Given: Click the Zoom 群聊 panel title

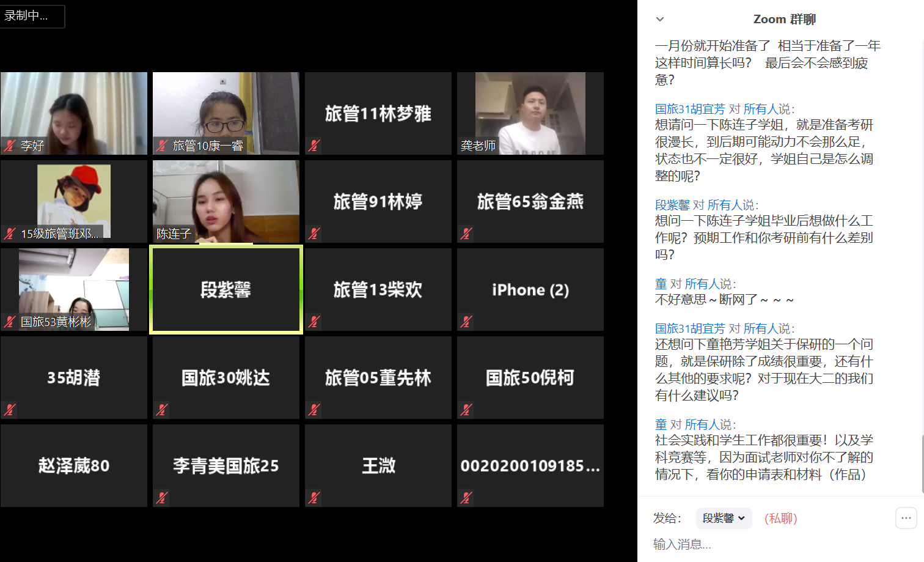Looking at the screenshot, I should (785, 19).
